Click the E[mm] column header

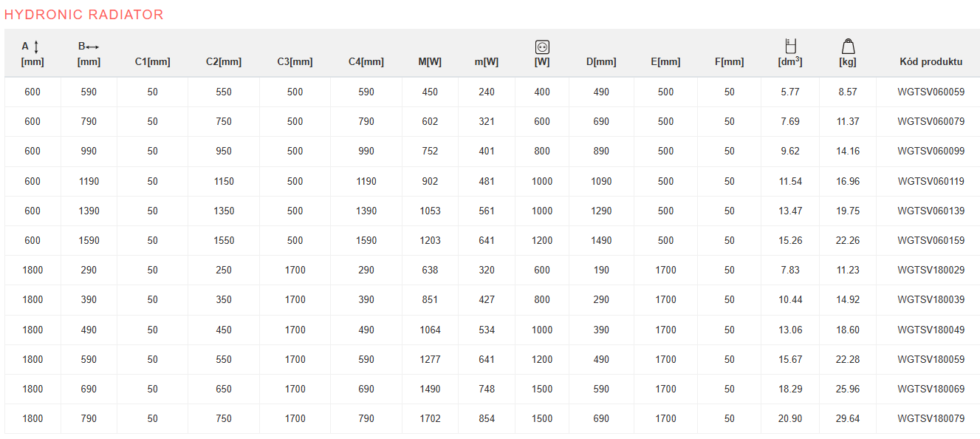(665, 62)
